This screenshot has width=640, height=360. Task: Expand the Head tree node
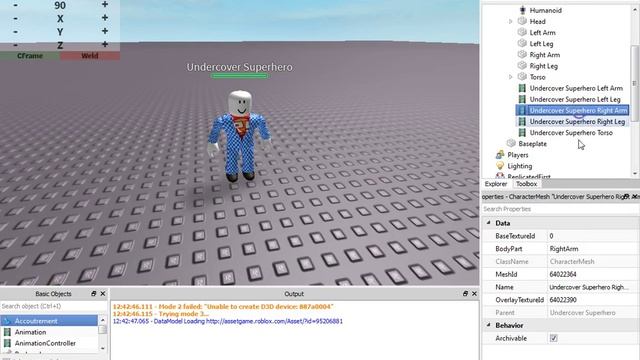[510, 21]
